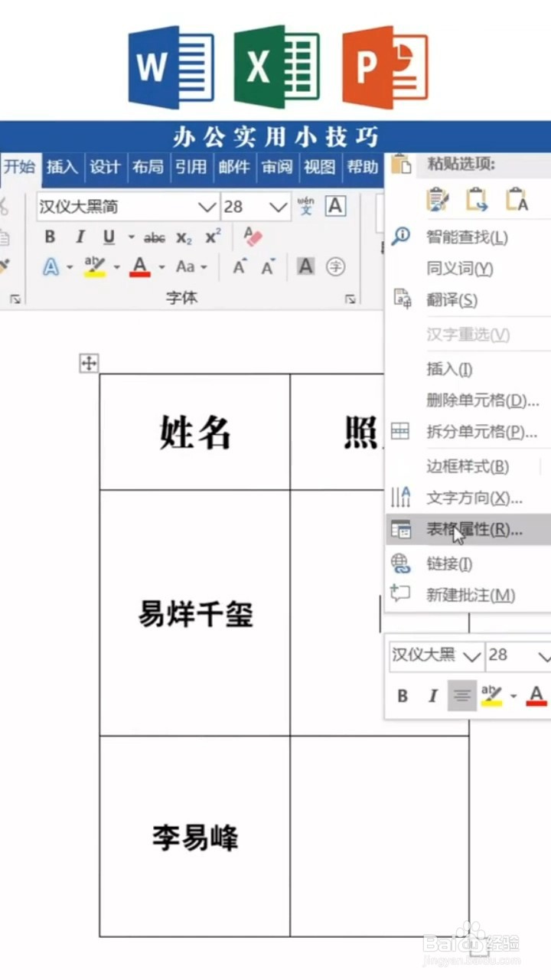Image resolution: width=551 pixels, height=980 pixels.
Task: Expand mini toolbar font name dropdown
Action: point(472,656)
